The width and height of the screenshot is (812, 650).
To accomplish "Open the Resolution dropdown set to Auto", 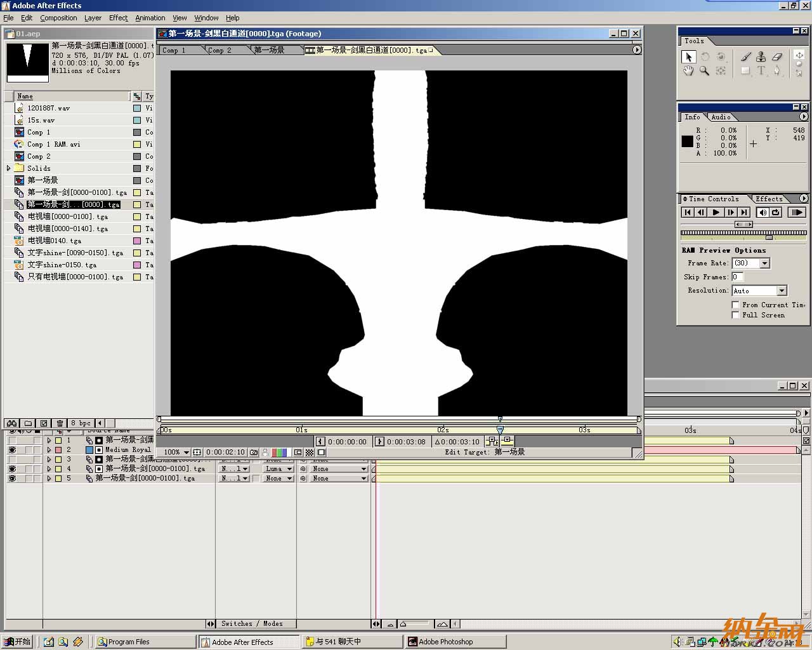I will click(x=782, y=291).
